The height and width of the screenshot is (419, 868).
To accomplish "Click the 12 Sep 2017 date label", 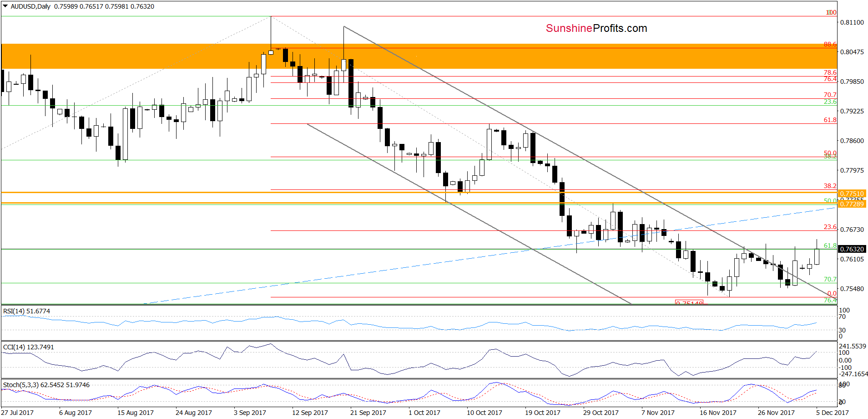I will coord(310,413).
